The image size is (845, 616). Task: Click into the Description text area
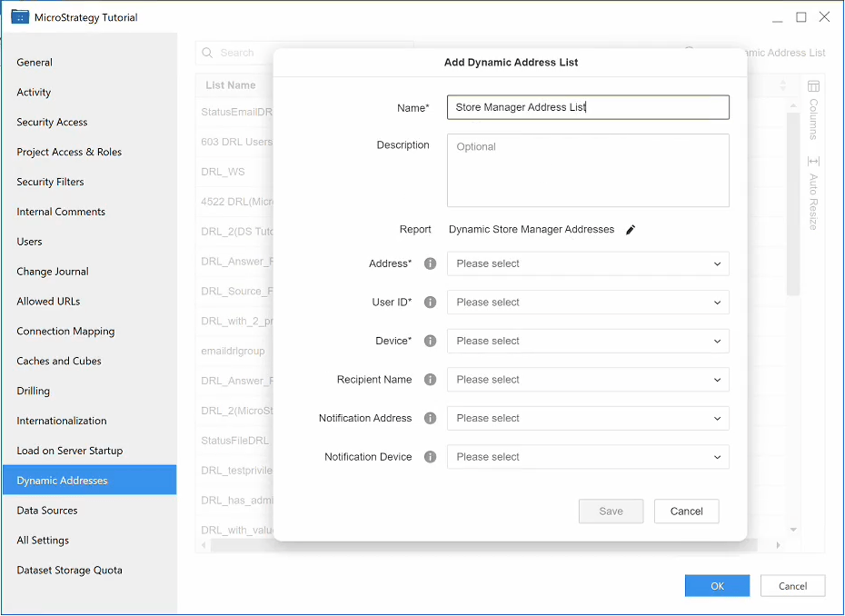[588, 171]
